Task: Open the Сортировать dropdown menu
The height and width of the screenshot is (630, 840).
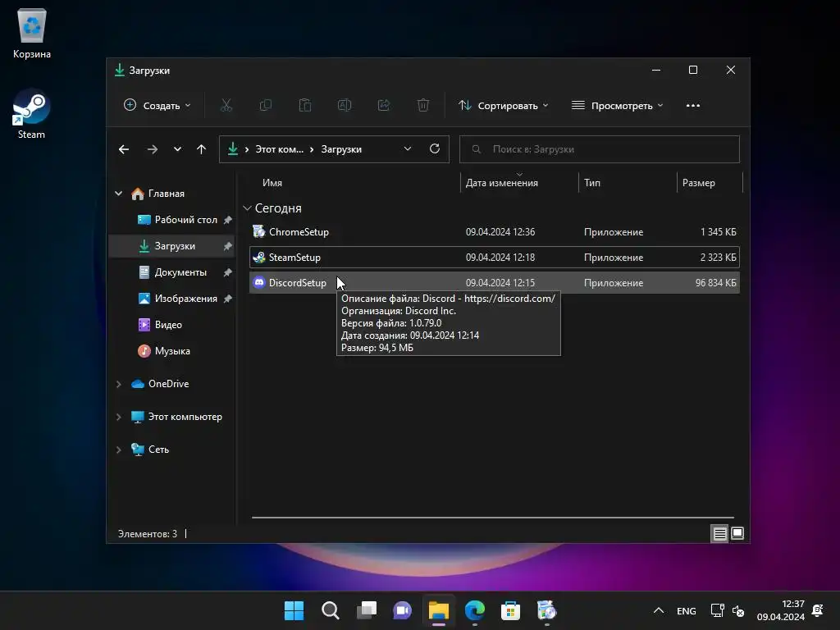Action: pyautogui.click(x=503, y=106)
